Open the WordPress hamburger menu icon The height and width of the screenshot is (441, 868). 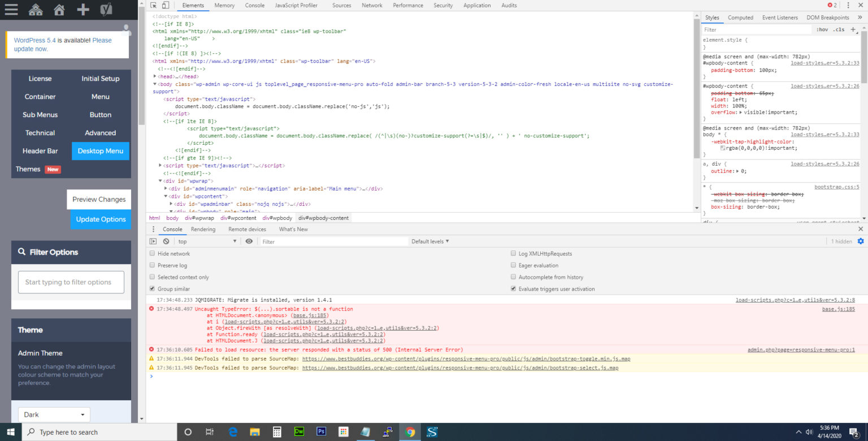coord(11,10)
